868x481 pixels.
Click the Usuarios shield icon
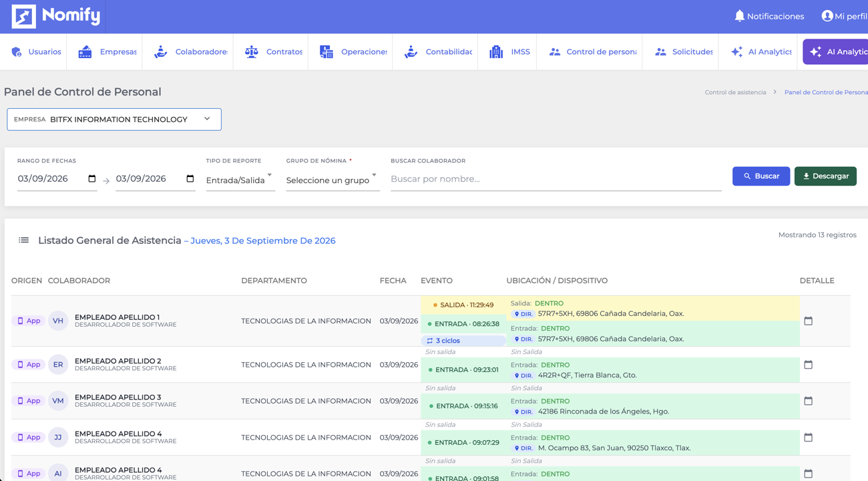[x=17, y=51]
